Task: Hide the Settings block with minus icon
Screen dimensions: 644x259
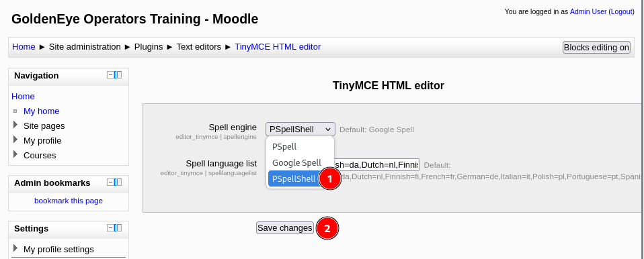Action: click(x=110, y=228)
